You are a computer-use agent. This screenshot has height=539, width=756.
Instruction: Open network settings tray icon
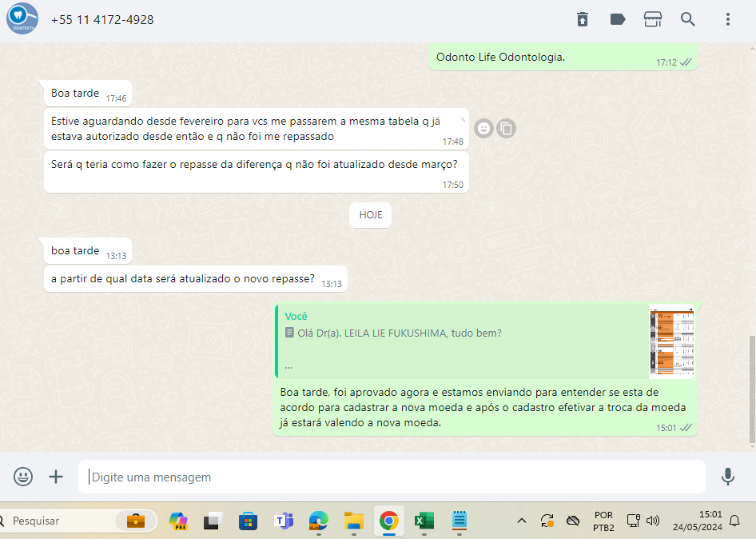click(x=633, y=521)
